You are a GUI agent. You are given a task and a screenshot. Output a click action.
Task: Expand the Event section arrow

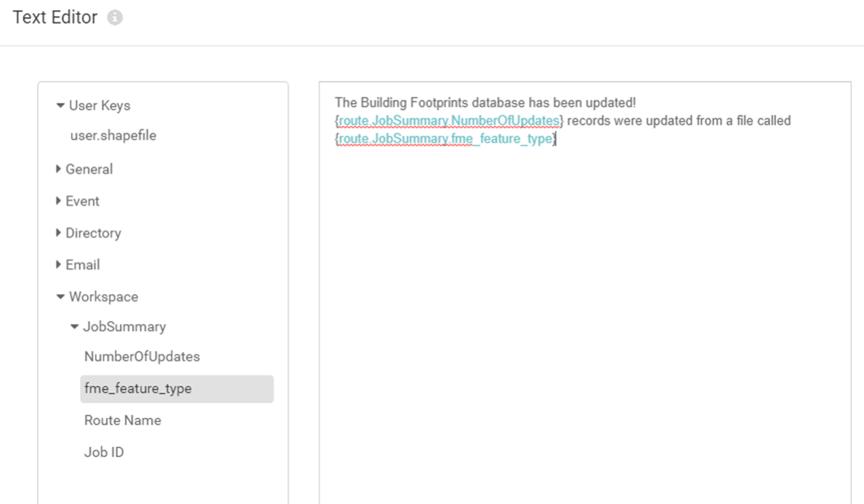(x=58, y=201)
